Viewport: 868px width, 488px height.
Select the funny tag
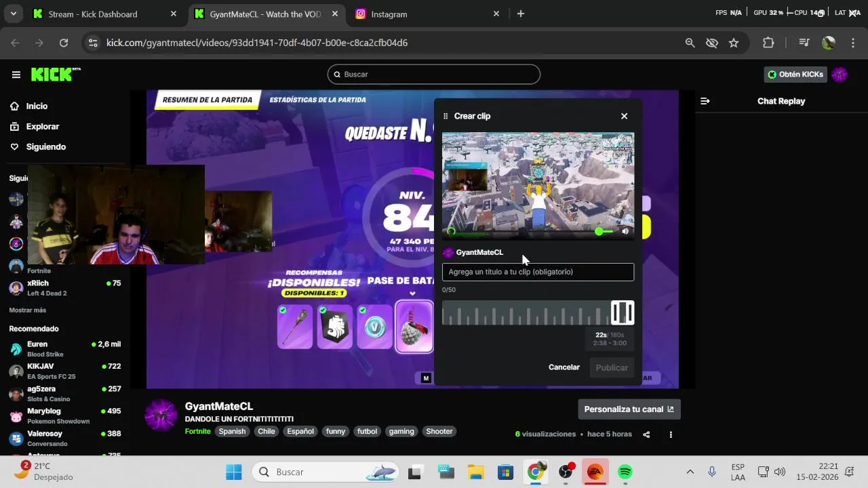click(336, 432)
